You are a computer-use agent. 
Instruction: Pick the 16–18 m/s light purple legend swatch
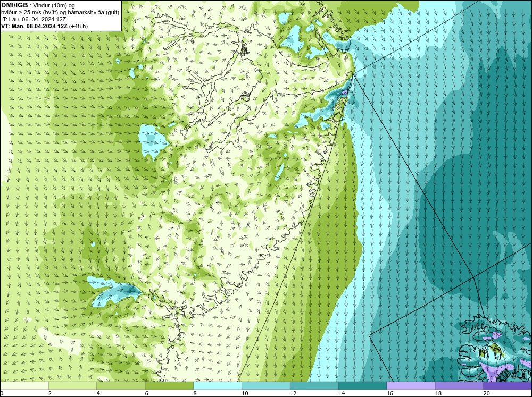(x=411, y=386)
